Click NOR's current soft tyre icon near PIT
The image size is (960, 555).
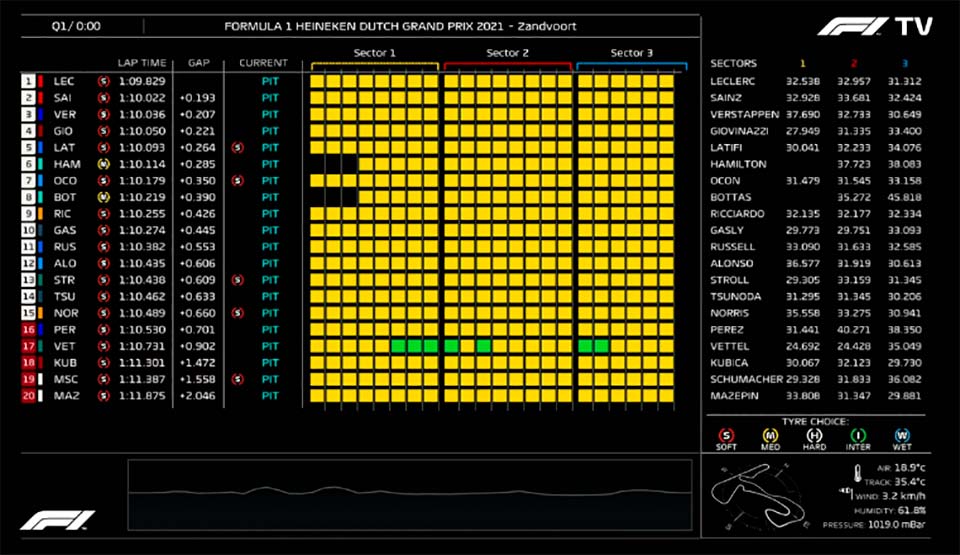tap(238, 312)
